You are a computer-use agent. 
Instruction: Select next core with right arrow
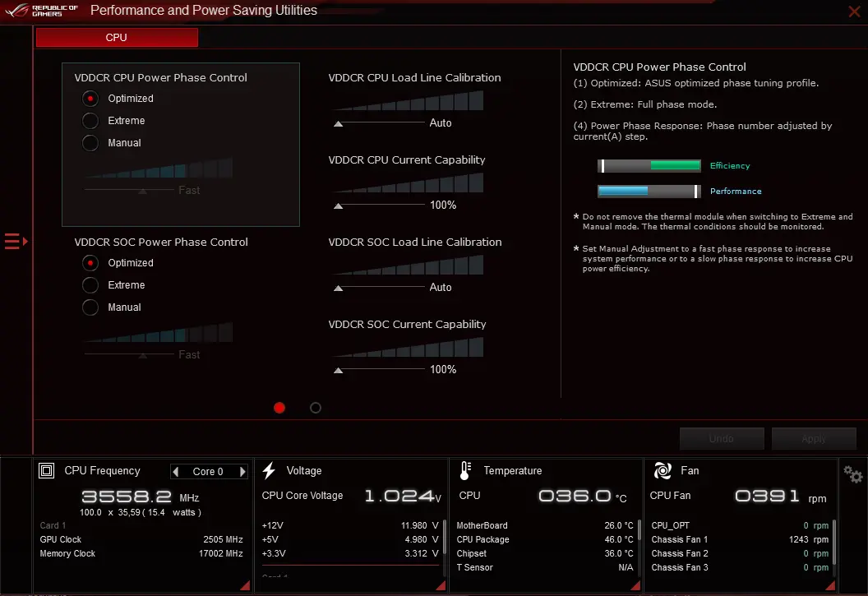click(x=242, y=472)
